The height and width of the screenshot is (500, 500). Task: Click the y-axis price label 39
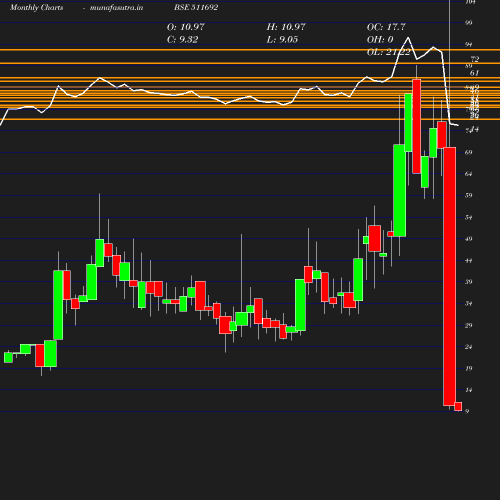click(x=468, y=282)
